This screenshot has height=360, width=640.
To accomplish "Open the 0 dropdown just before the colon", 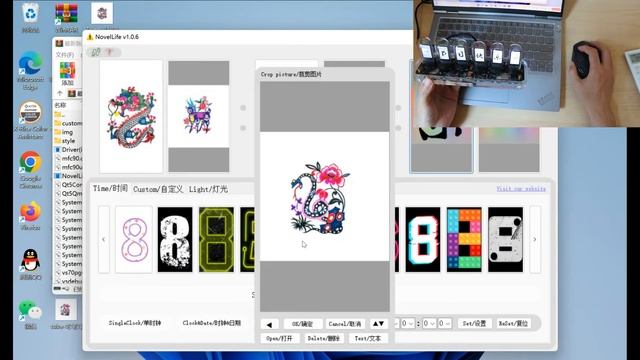I will coord(407,324).
